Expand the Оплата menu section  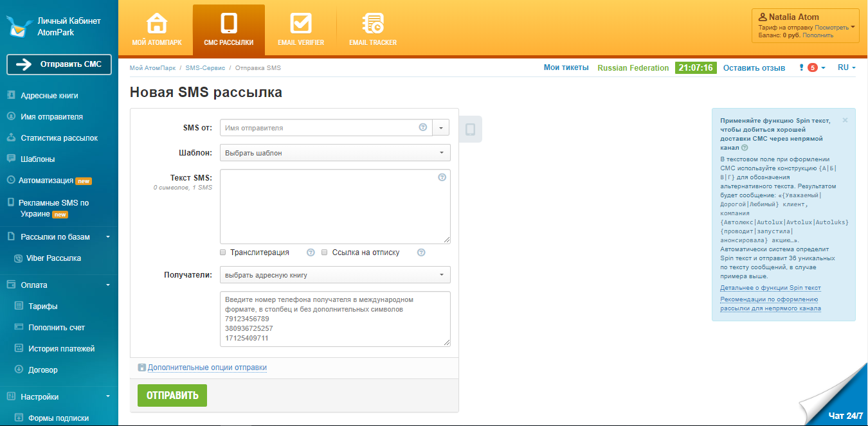tap(35, 285)
